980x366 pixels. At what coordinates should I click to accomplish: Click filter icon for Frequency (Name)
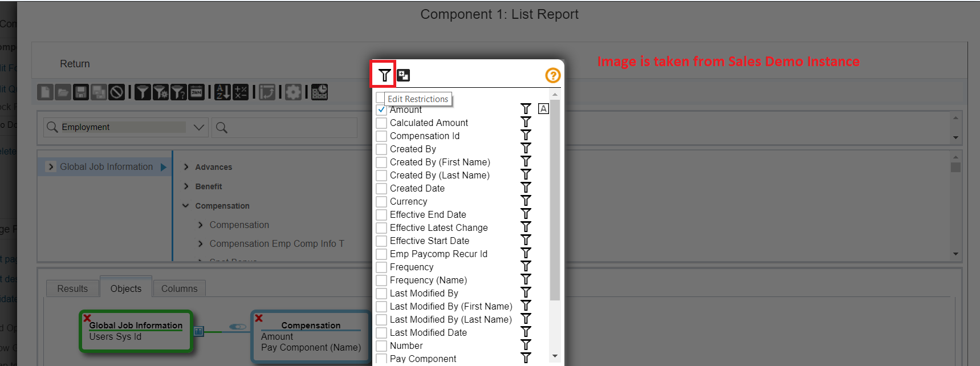pyautogui.click(x=526, y=279)
